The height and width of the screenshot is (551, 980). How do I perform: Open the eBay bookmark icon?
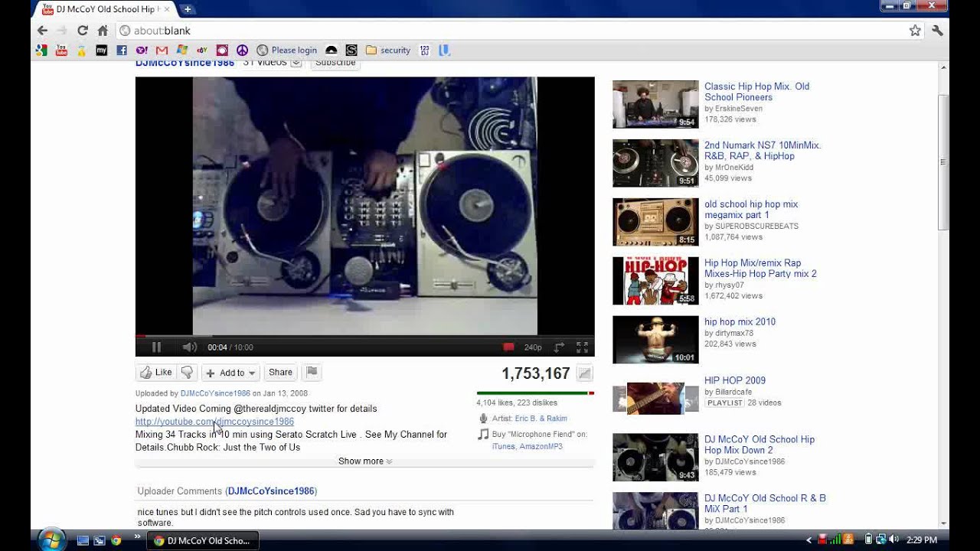(201, 51)
